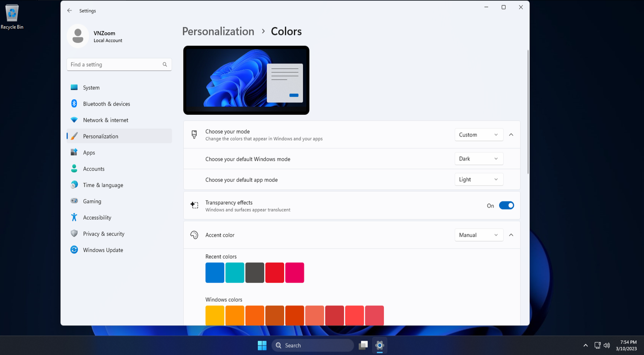
Task: Click the Choose your mode brush icon
Action: tap(194, 134)
